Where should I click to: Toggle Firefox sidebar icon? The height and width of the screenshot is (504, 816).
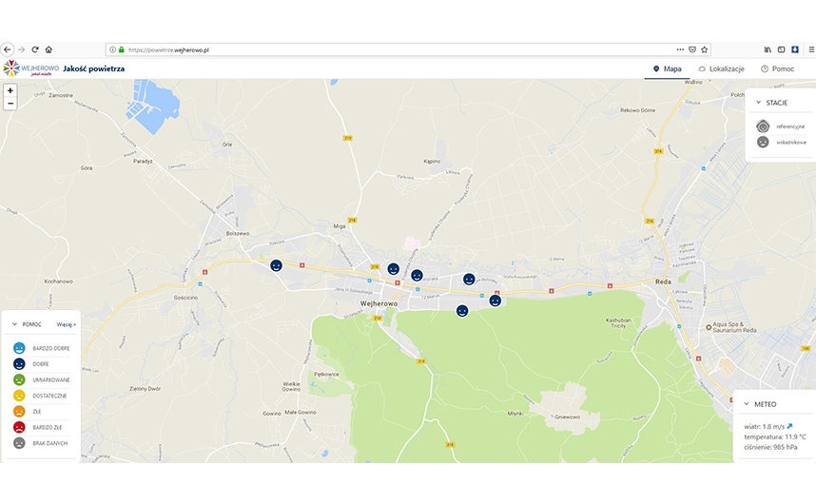[782, 49]
